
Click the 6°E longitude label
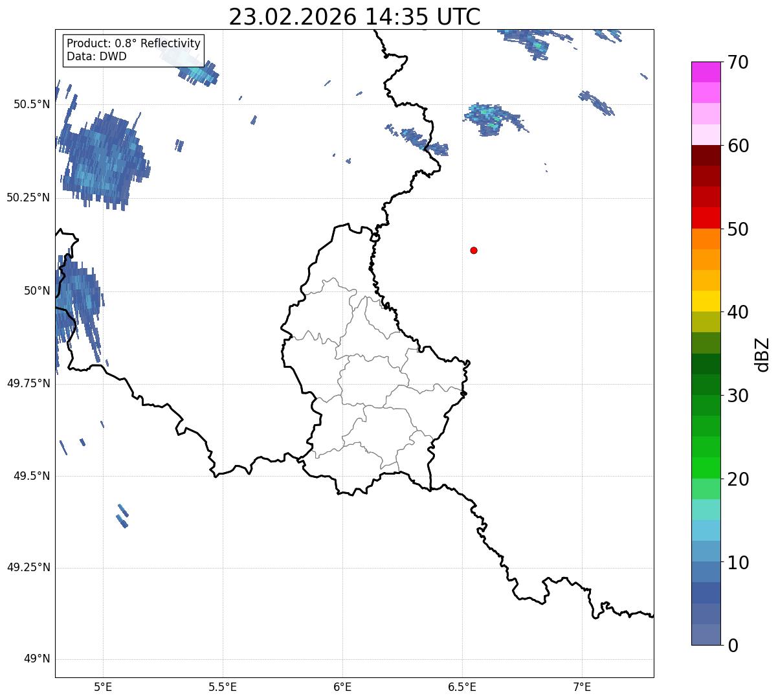tap(342, 687)
